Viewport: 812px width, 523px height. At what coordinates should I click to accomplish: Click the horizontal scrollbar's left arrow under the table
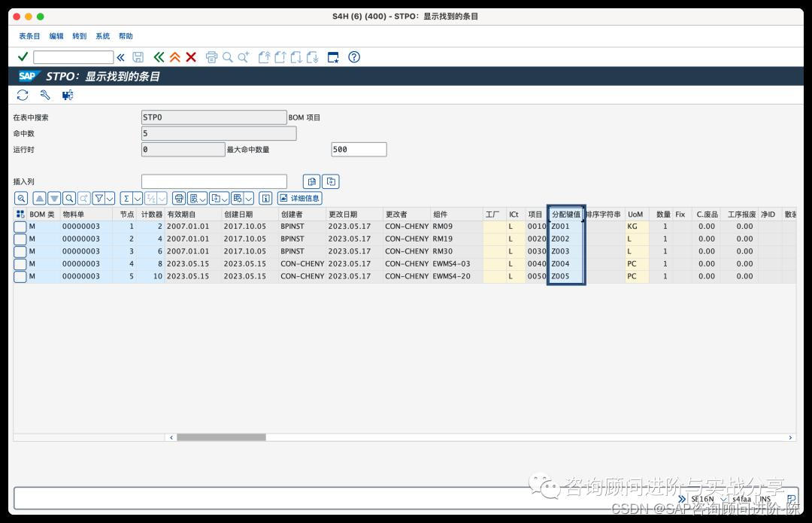coord(171,437)
